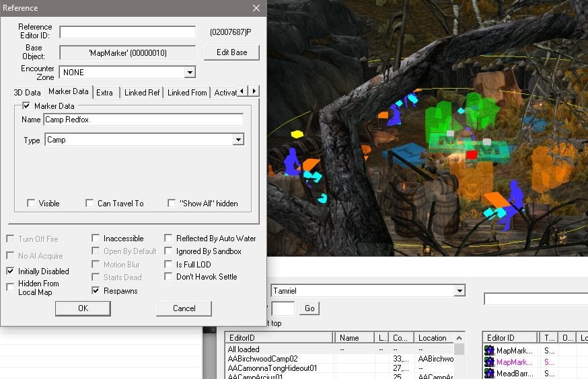Click the coordinate field beside Go
The image size is (588, 379).
pos(283,308)
